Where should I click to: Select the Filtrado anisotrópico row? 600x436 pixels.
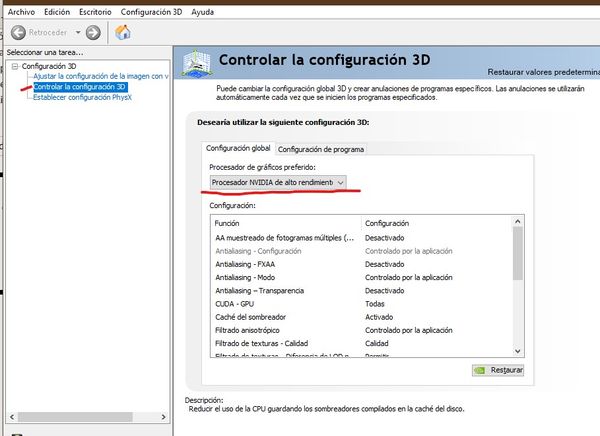(x=362, y=330)
